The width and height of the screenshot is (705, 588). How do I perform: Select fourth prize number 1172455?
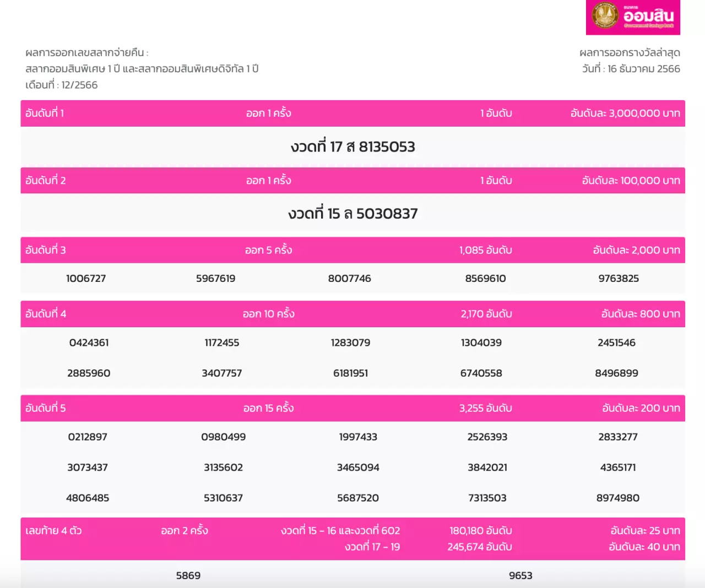222,342
